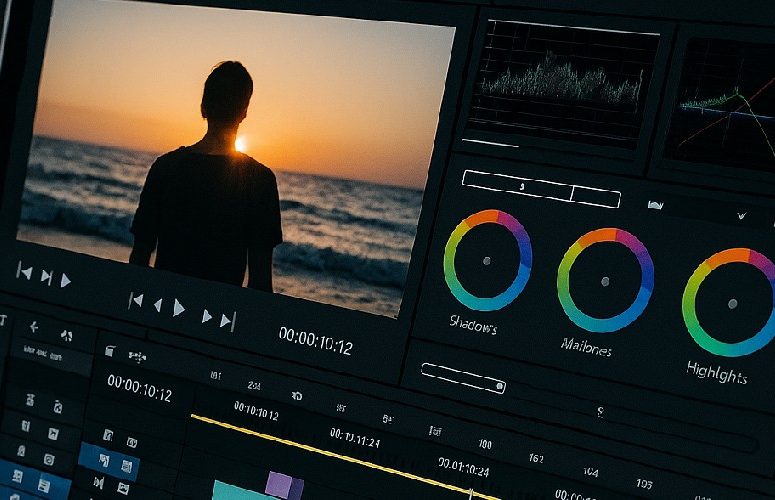Toggle the snapping nodes icon above the timeline timecode
Viewport: 775px width, 500px height.
click(137, 356)
